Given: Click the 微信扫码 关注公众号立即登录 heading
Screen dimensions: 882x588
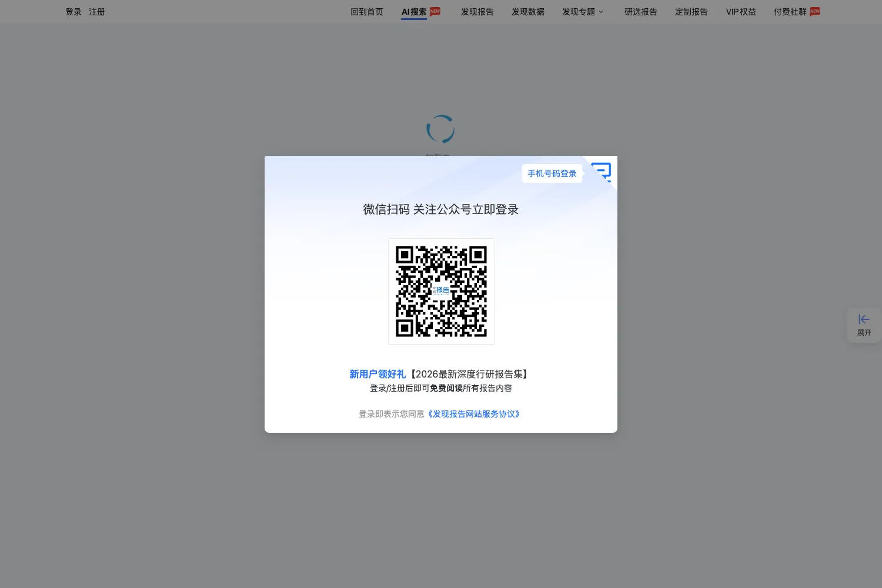Looking at the screenshot, I should tap(441, 209).
